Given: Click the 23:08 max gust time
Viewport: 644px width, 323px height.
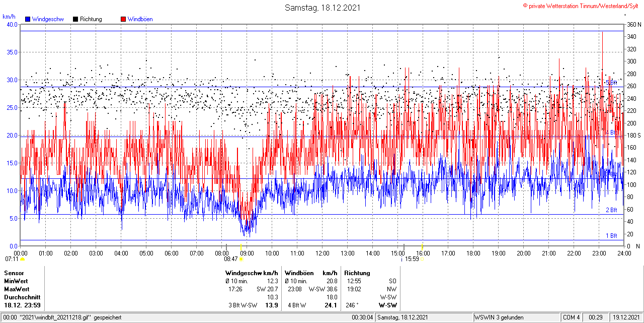Looking at the screenshot, I should [x=295, y=289].
